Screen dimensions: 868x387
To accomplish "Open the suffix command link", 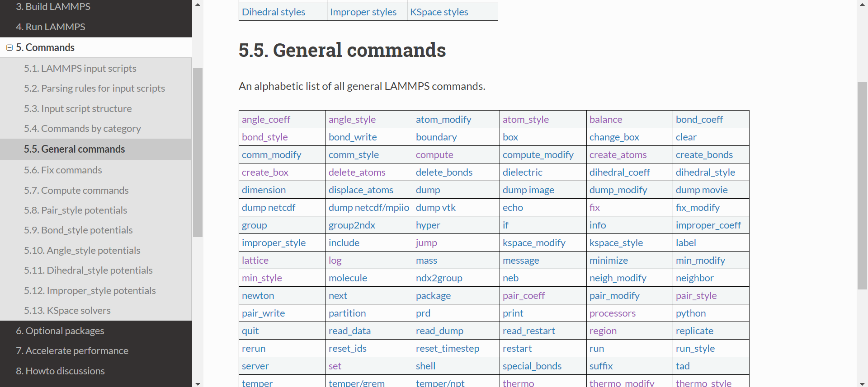I will pos(601,366).
